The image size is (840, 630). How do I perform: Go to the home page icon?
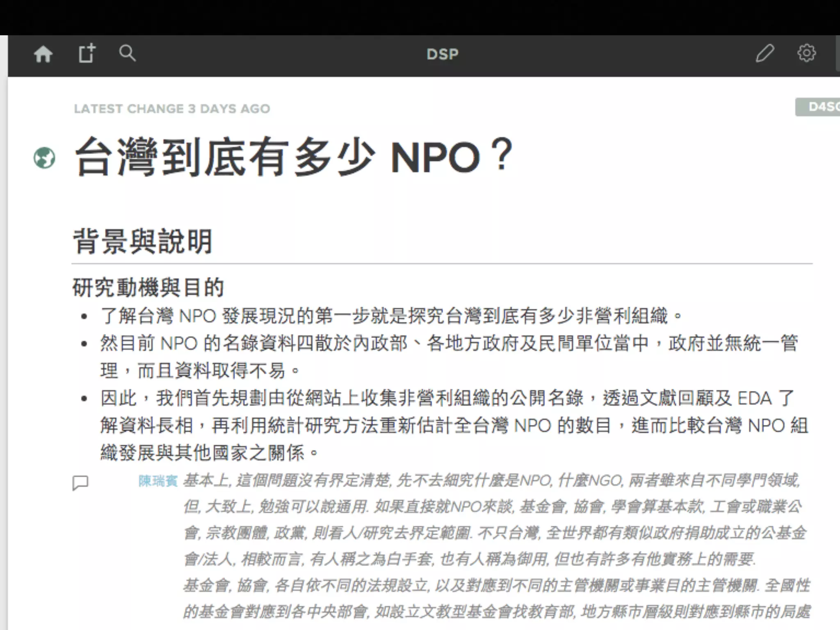point(43,54)
